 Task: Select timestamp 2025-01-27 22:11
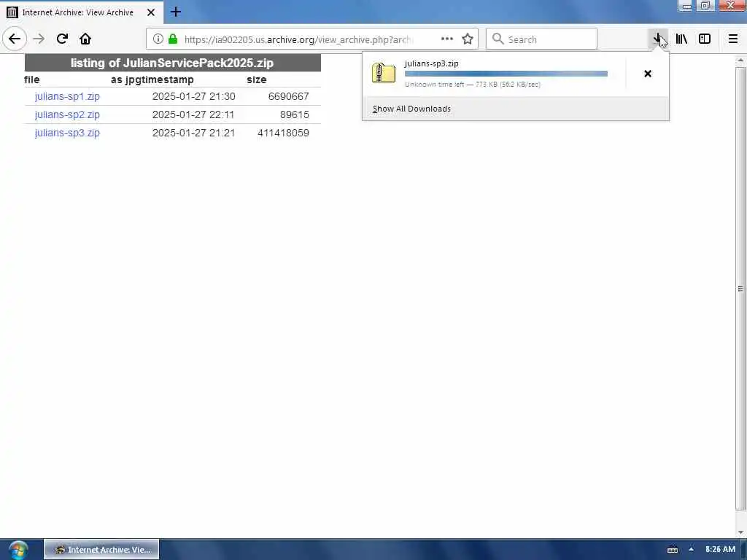(x=193, y=114)
